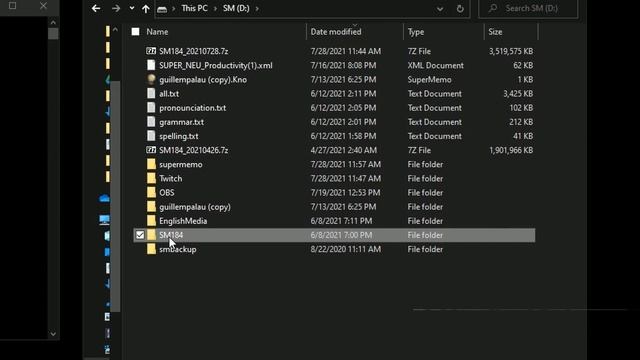Select the SM184_20210426.7z archive icon
This screenshot has height=360, width=640.
[x=151, y=150]
